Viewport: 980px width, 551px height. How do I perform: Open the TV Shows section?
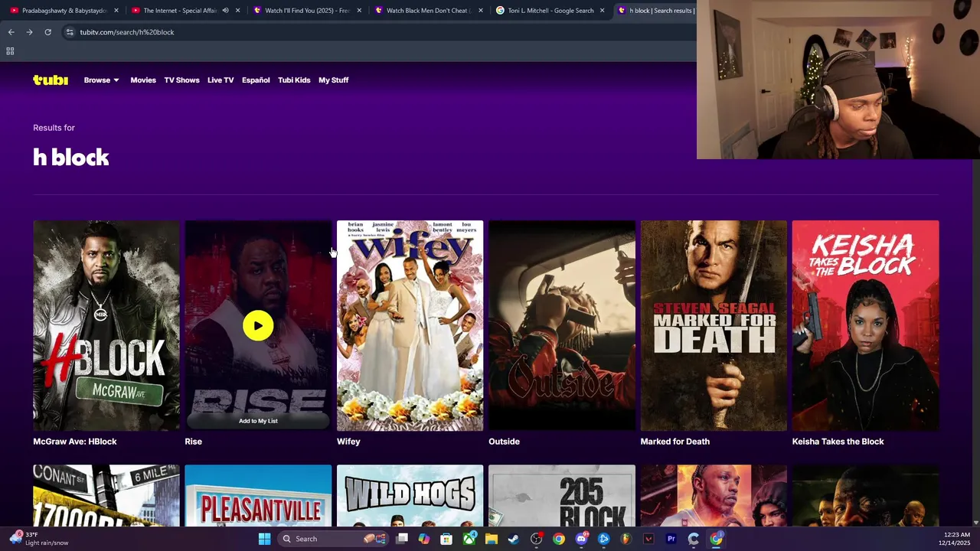(x=181, y=80)
